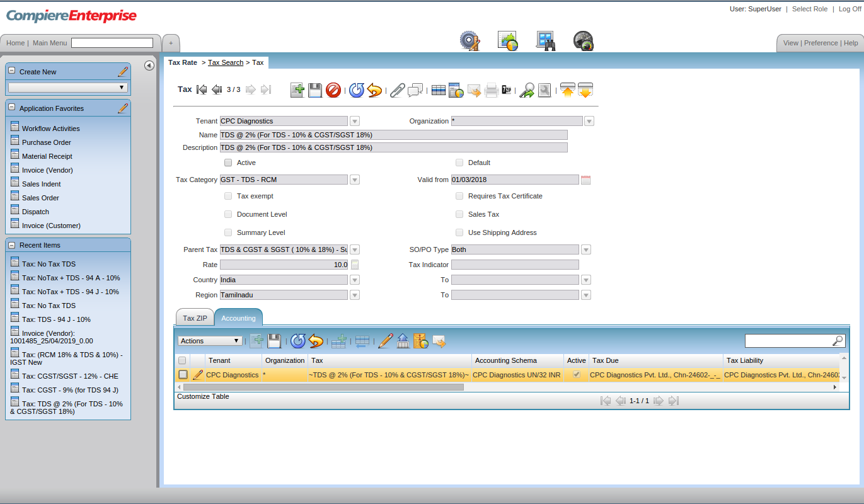Undo changes in the Accounting grid toolbar
Viewport: 864px width, 504px height.
coord(316,341)
